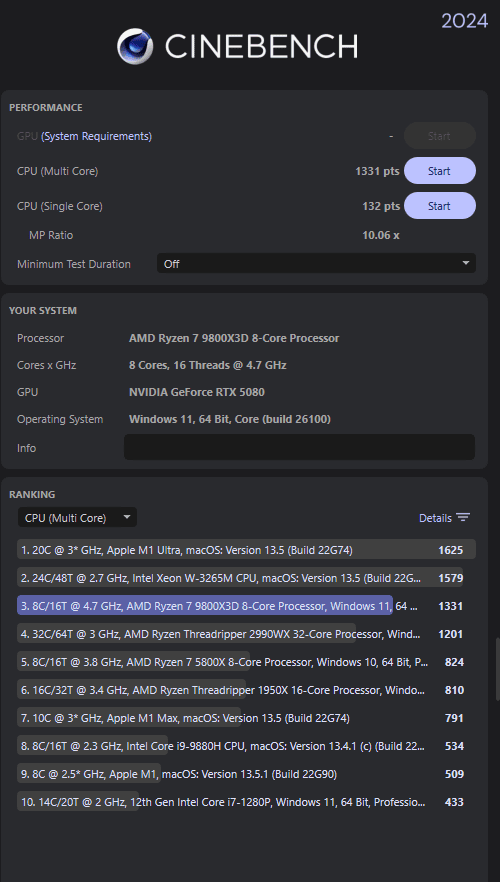The width and height of the screenshot is (500, 882).
Task: Select the Intel Core i7-1280P ranking row
Action: click(x=246, y=802)
